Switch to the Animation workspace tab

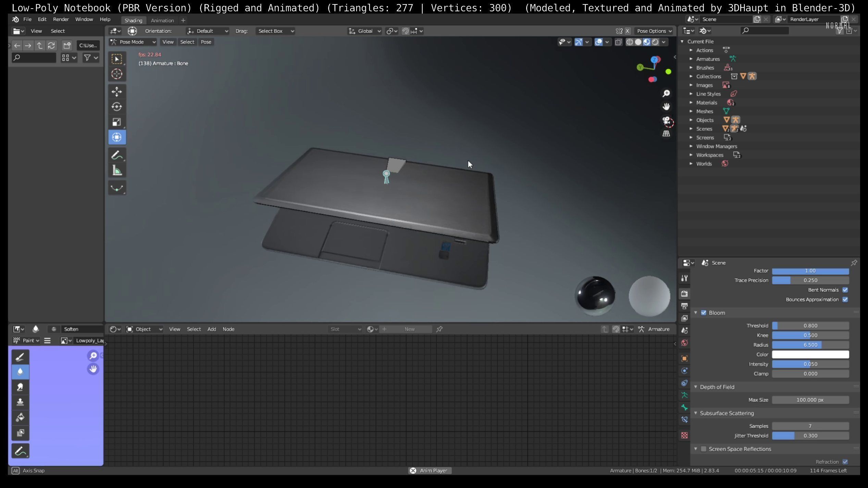coord(162,20)
